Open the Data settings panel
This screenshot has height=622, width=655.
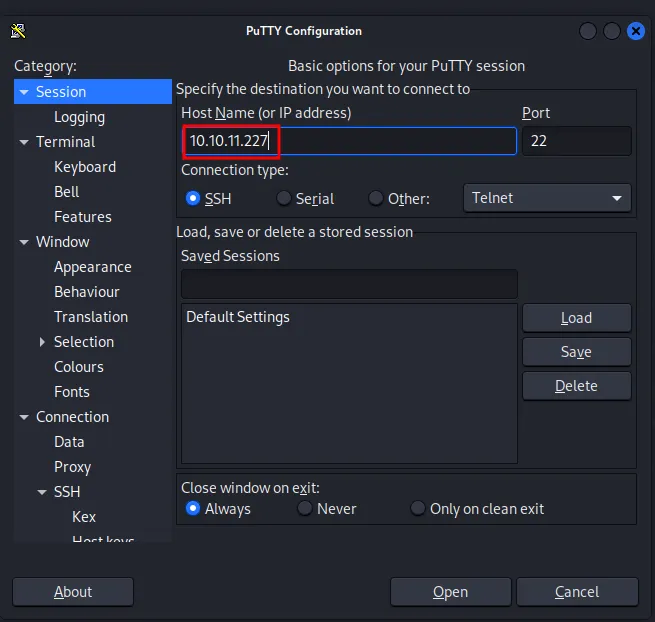pyautogui.click(x=69, y=442)
